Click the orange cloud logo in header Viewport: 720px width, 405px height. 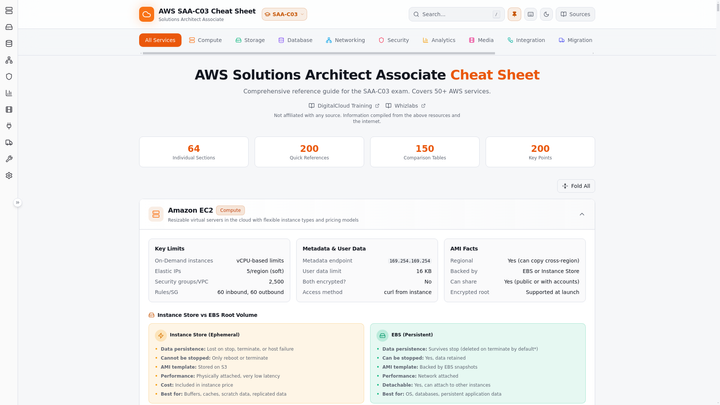point(146,14)
